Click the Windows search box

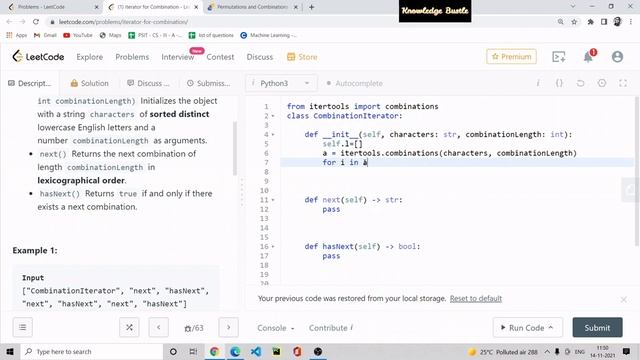coord(91,351)
